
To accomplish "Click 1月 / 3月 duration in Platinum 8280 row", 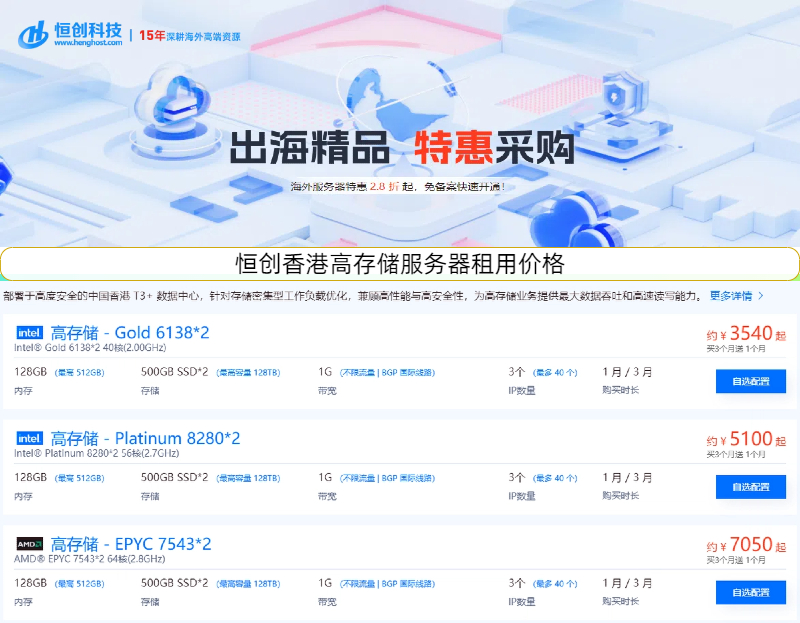I will (x=627, y=478).
